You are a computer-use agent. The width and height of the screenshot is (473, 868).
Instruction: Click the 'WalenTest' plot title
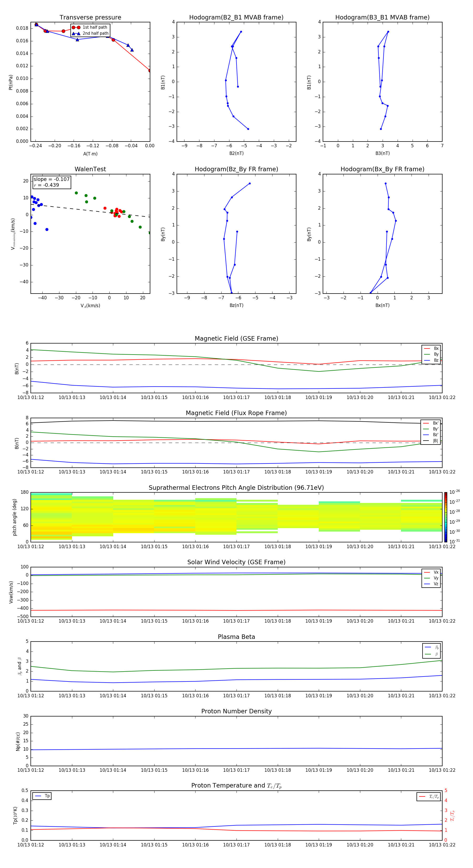click(x=90, y=169)
